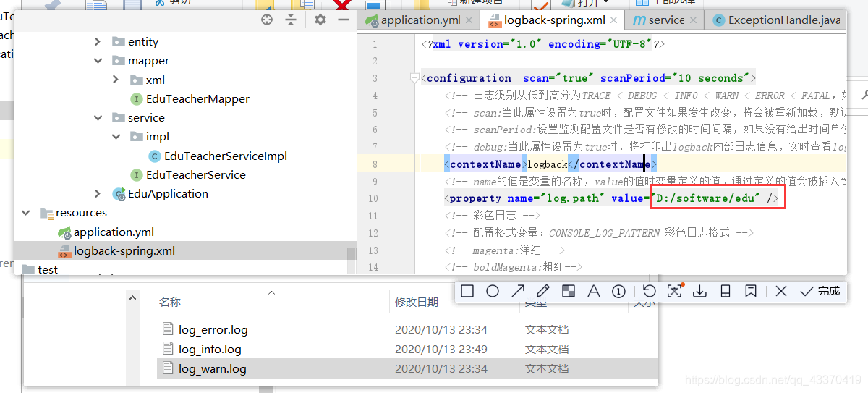Close the application.yml tab
868x393 pixels.
(x=470, y=20)
